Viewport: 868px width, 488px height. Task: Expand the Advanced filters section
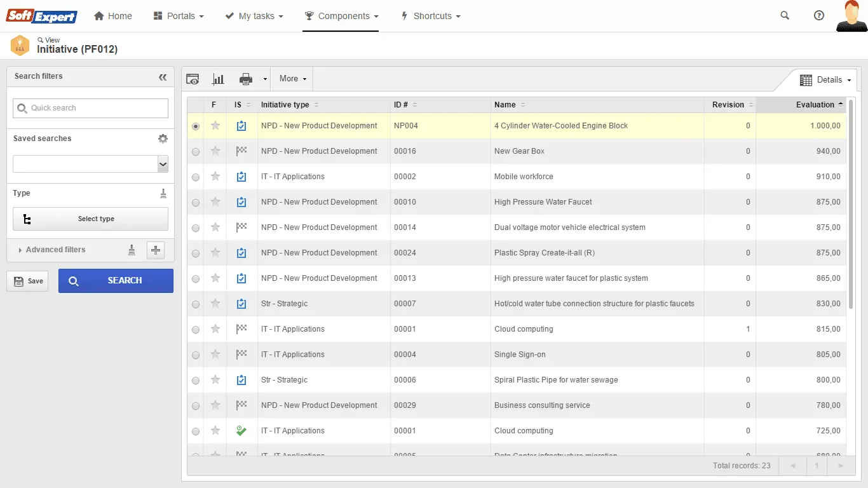55,250
